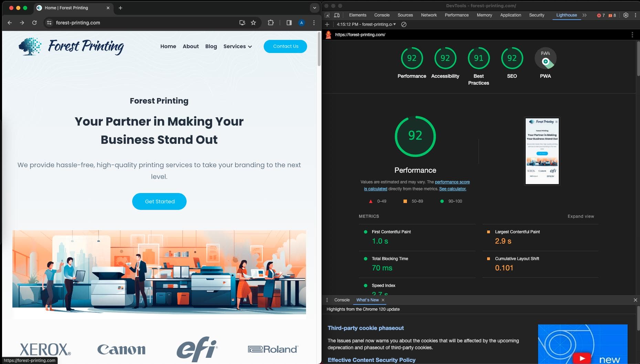Click the install app icon in address bar
Image resolution: width=640 pixels, height=364 pixels.
pos(242,23)
